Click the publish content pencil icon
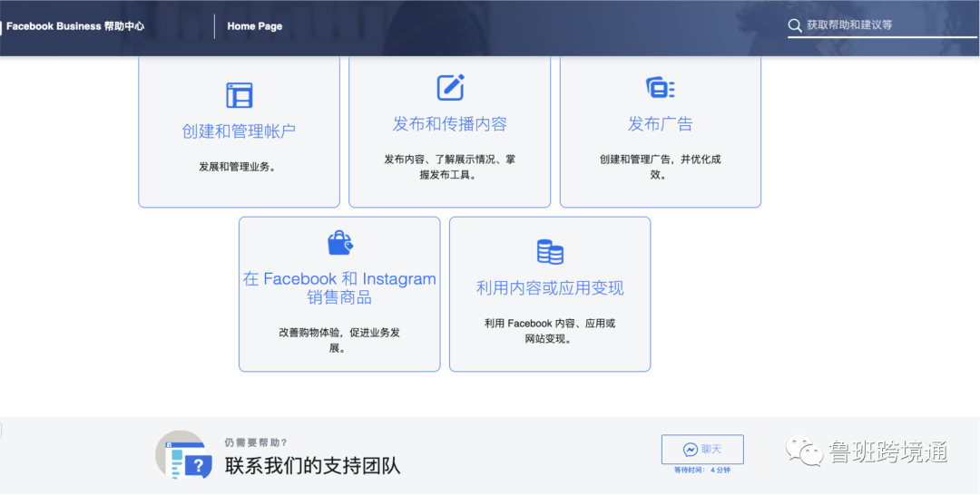The image size is (980, 495). pos(450,87)
